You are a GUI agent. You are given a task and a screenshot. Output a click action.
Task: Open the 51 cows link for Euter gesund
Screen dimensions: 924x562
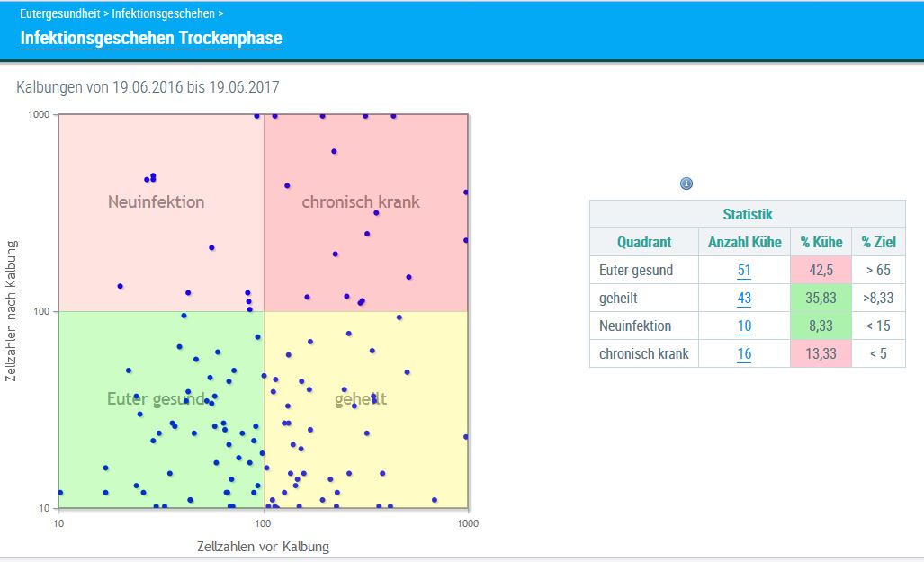click(744, 270)
